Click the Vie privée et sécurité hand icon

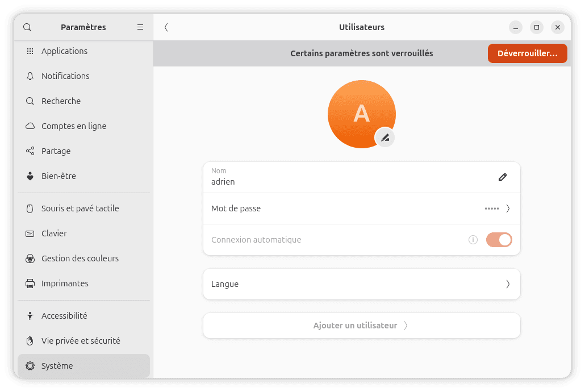pyautogui.click(x=30, y=341)
